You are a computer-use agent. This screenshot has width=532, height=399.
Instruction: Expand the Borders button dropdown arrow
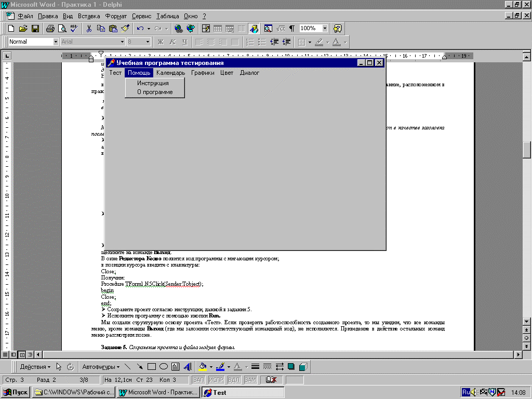pos(310,42)
